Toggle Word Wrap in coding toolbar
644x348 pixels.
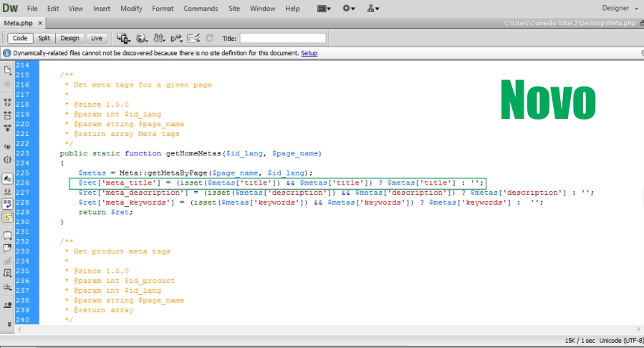coord(7,204)
